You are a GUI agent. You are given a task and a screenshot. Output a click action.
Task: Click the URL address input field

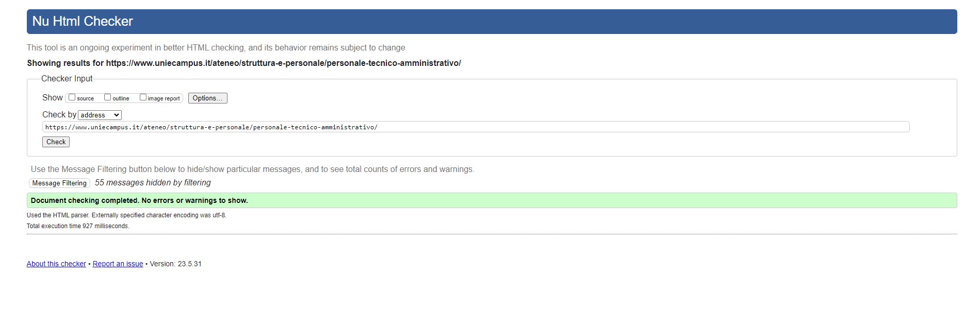475,127
